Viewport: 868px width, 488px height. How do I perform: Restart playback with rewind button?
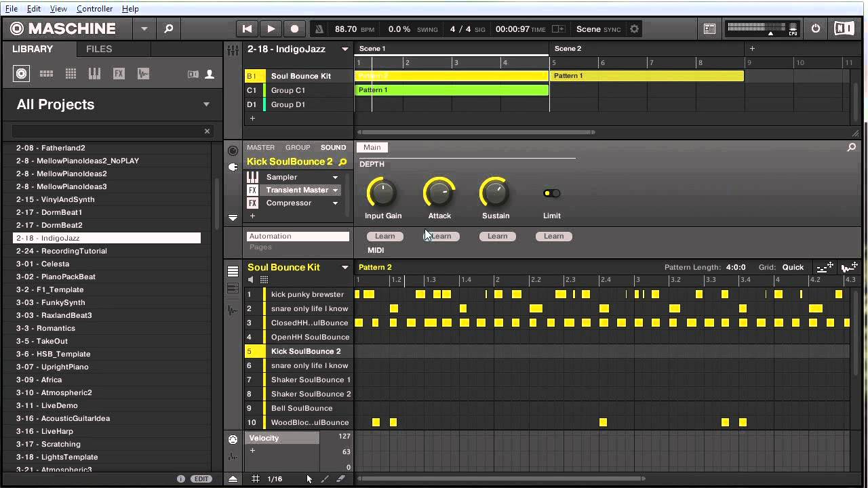tap(247, 28)
